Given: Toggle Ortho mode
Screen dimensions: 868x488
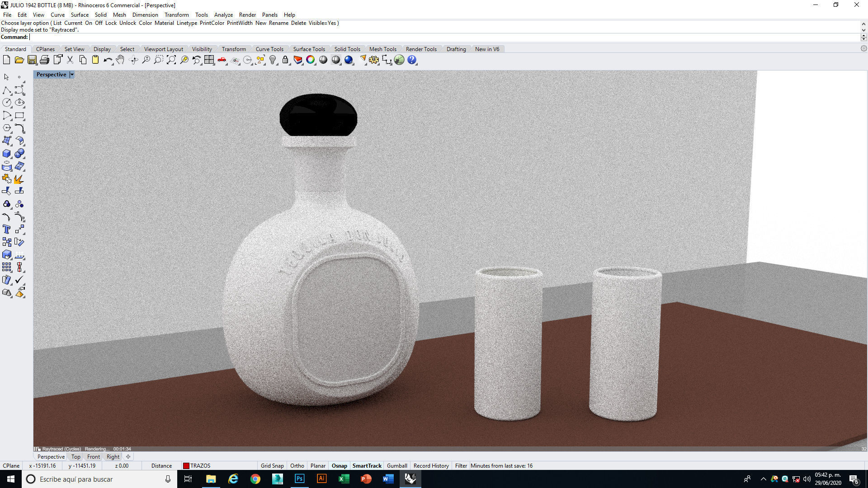Looking at the screenshot, I should (x=297, y=466).
